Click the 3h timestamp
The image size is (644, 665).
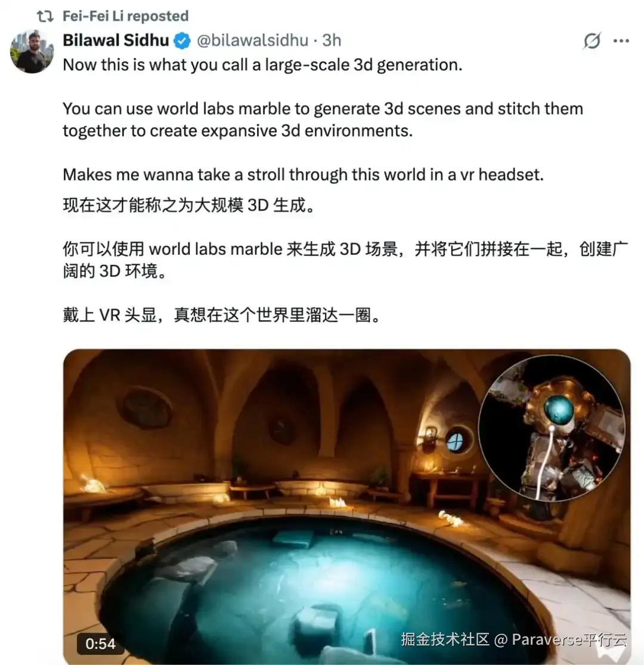332,41
